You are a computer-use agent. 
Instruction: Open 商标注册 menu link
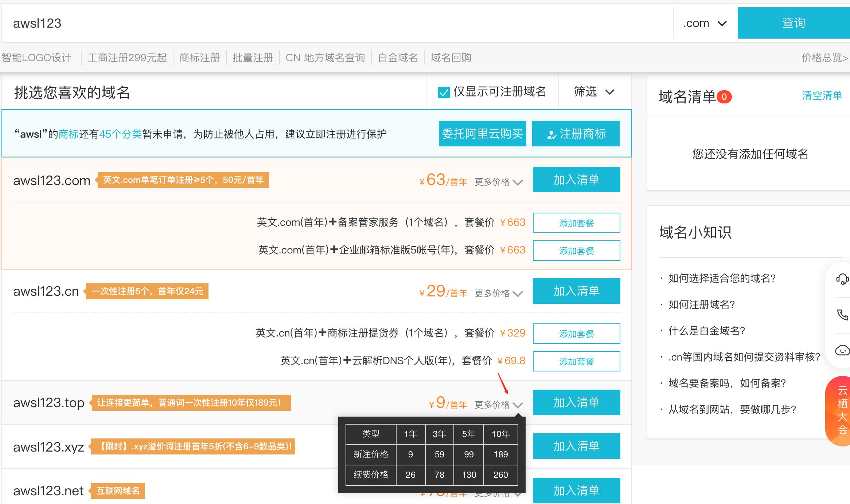pos(200,58)
